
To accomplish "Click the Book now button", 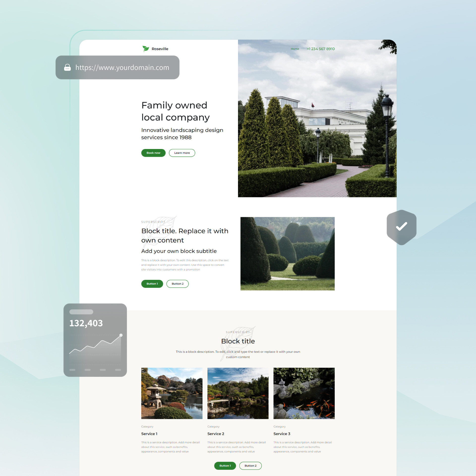I will tap(153, 153).
